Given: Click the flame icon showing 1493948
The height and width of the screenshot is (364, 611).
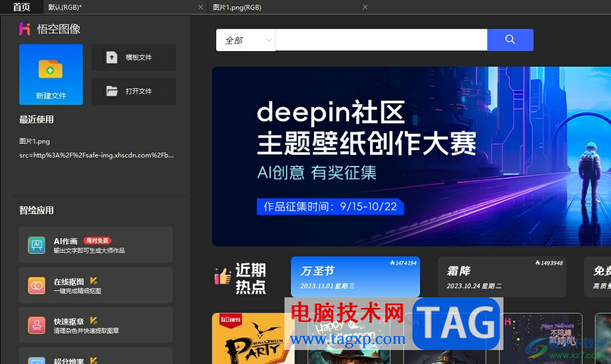Looking at the screenshot, I should (x=538, y=263).
